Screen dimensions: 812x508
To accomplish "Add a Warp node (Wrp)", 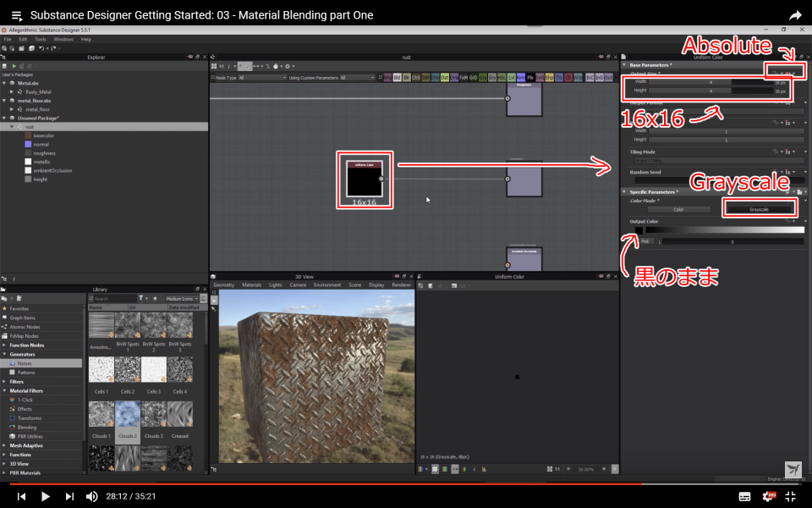I will [578, 78].
